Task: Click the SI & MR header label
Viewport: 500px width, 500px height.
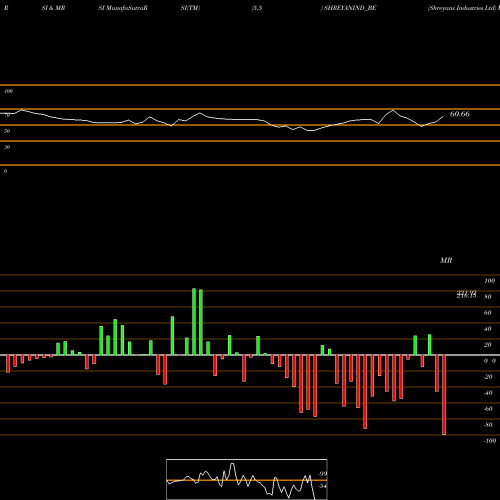Action: (x=53, y=8)
